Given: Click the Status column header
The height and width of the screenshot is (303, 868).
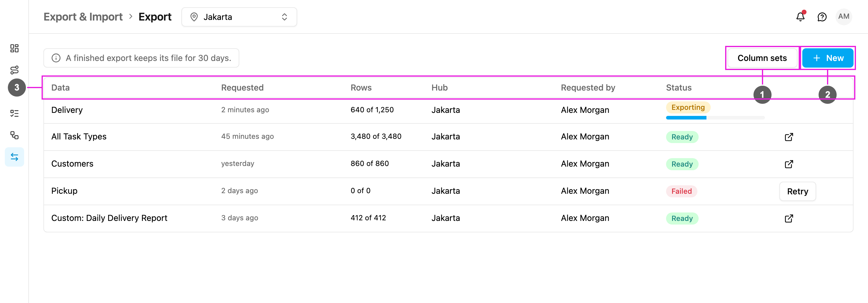Looking at the screenshot, I should pyautogui.click(x=679, y=88).
